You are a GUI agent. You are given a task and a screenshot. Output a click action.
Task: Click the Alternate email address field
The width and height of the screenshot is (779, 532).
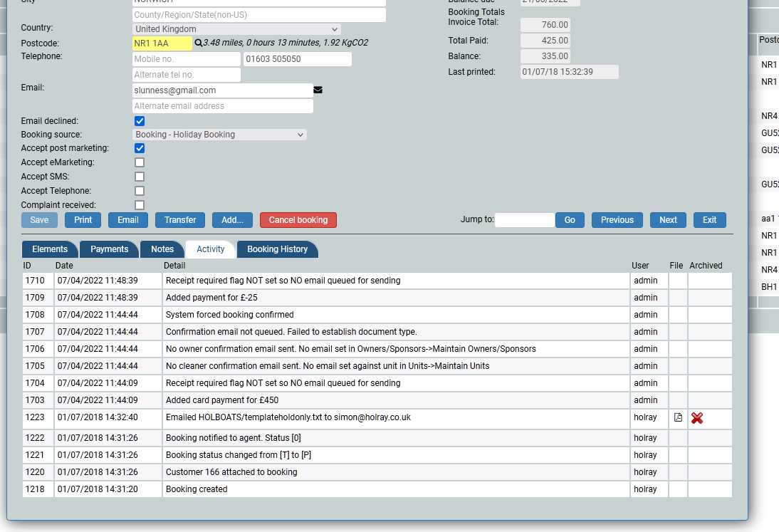(x=223, y=106)
